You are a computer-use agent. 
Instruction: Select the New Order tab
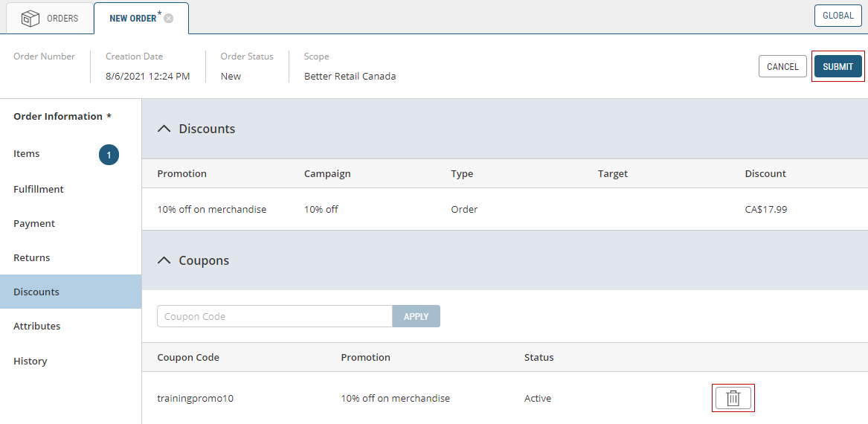pyautogui.click(x=132, y=18)
